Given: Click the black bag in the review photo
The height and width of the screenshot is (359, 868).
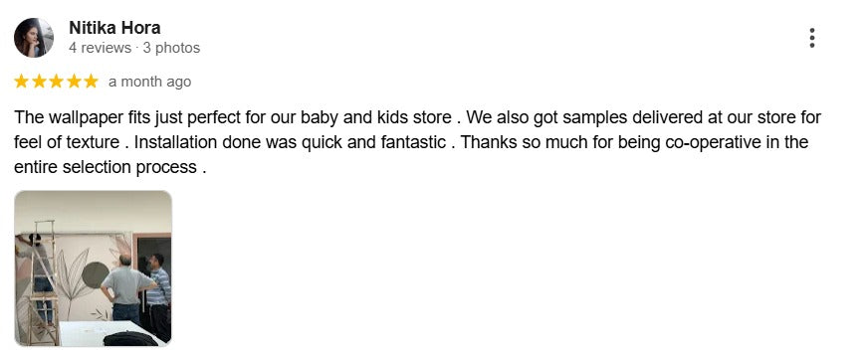Looking at the screenshot, I should point(130,338).
